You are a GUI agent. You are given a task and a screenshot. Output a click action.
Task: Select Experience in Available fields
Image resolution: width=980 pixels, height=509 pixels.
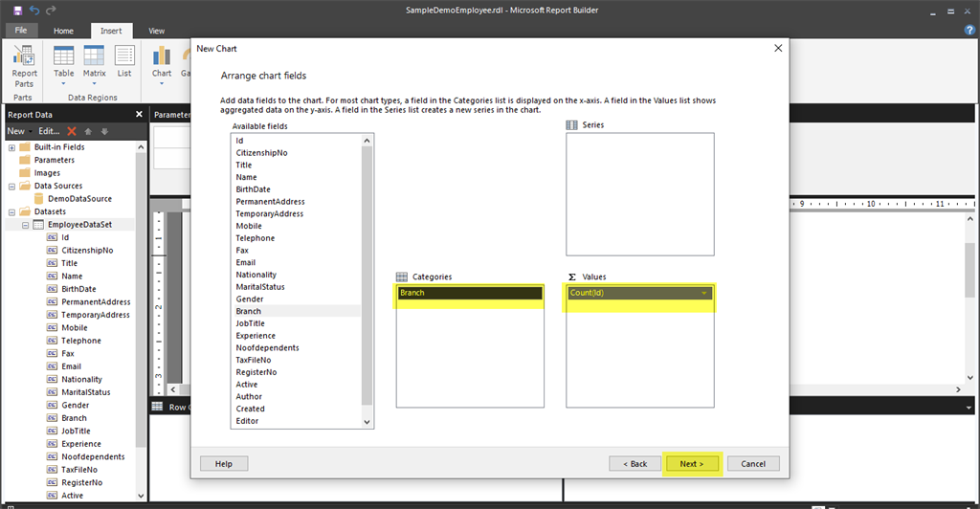pos(256,336)
